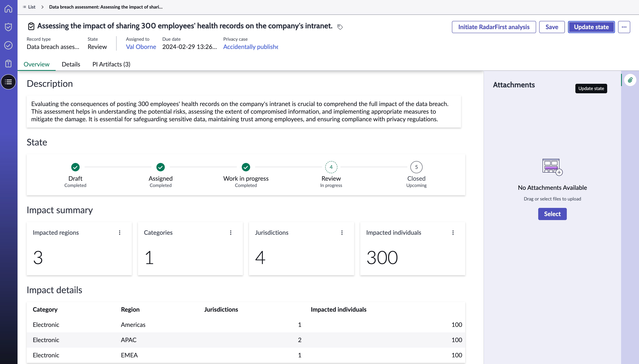Select the List view sidebar icon
The height and width of the screenshot is (364, 639).
coord(9,82)
